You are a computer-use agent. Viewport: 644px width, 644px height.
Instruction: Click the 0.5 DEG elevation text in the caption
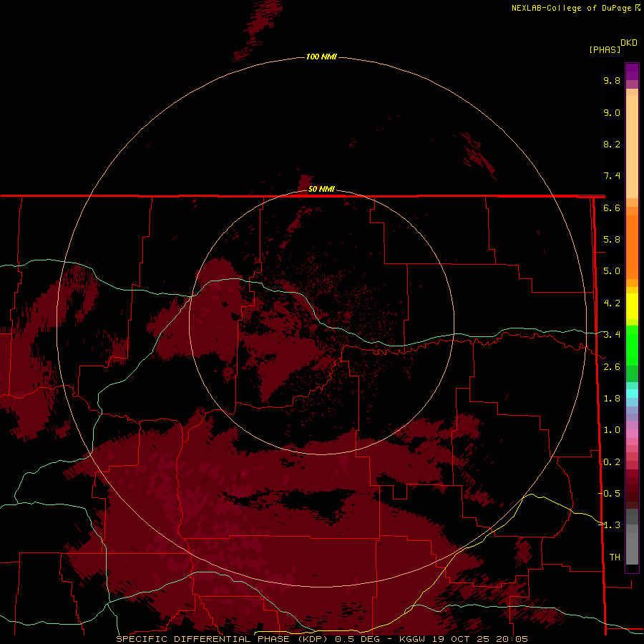(357, 639)
